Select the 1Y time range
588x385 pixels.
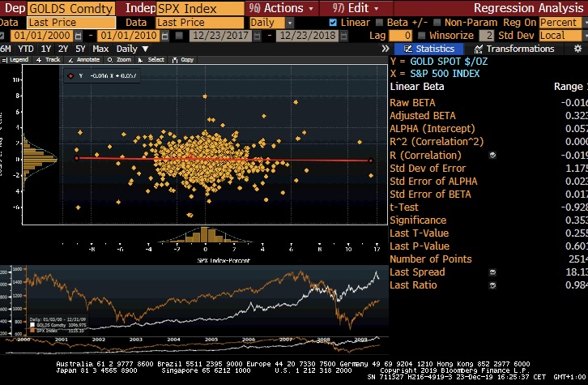pyautogui.click(x=46, y=49)
